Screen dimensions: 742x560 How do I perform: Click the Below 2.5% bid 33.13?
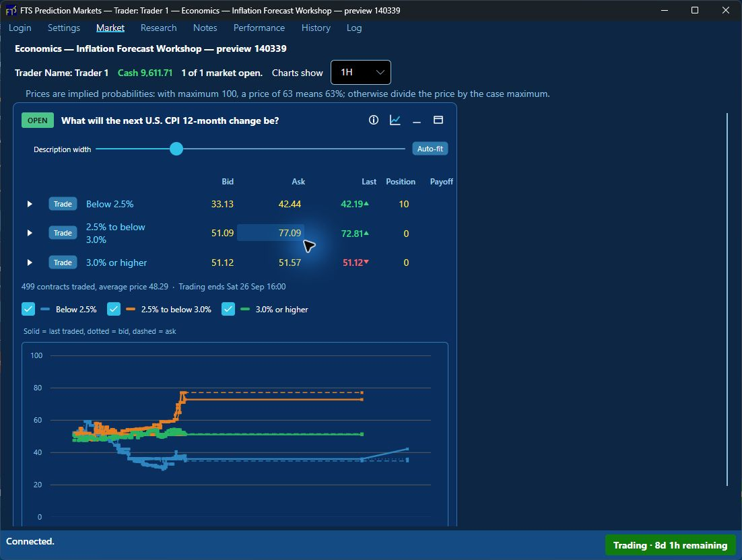point(222,204)
